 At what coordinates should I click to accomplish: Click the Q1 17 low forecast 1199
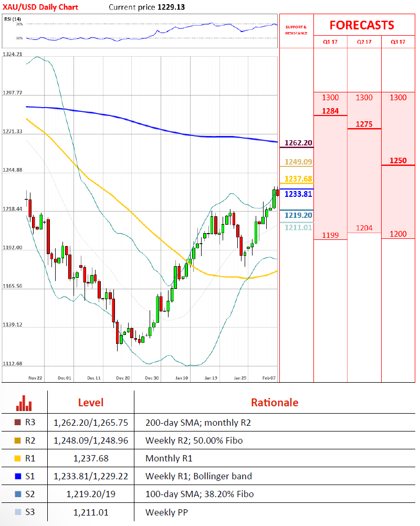coord(330,235)
